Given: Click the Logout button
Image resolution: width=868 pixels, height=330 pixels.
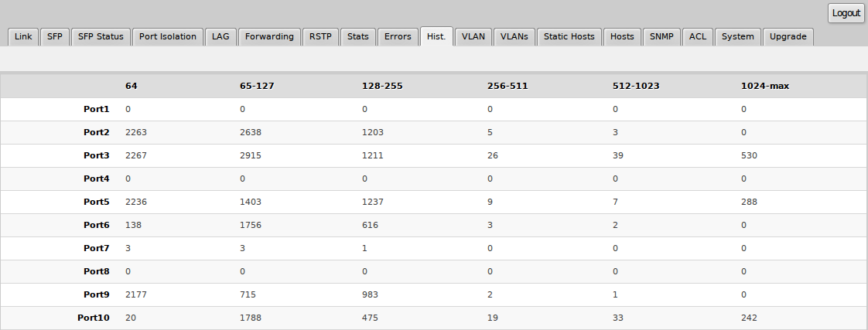Looking at the screenshot, I should coord(846,13).
